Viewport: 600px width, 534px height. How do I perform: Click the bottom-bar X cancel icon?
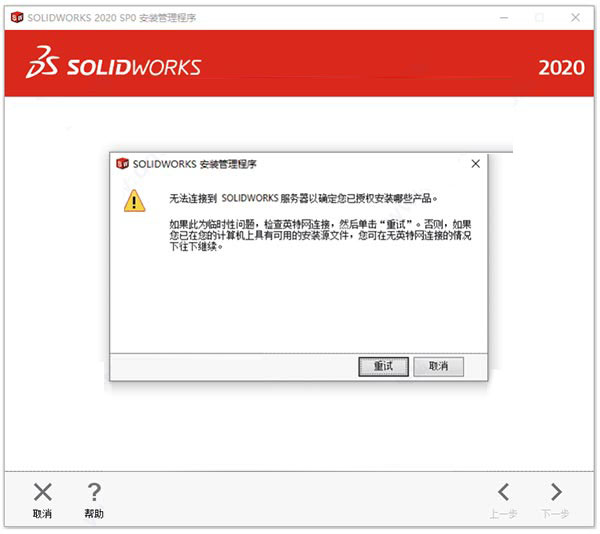(42, 492)
